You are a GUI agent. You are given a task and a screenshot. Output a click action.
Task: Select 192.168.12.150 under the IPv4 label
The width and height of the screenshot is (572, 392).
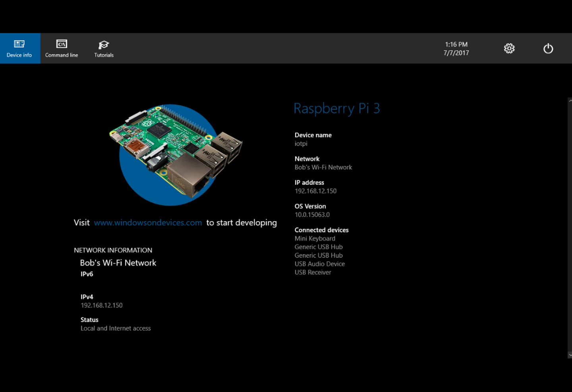[102, 305]
